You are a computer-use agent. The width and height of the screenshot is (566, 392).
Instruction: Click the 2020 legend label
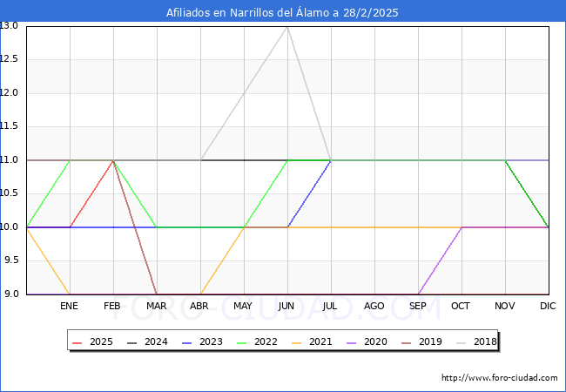tap(375, 341)
